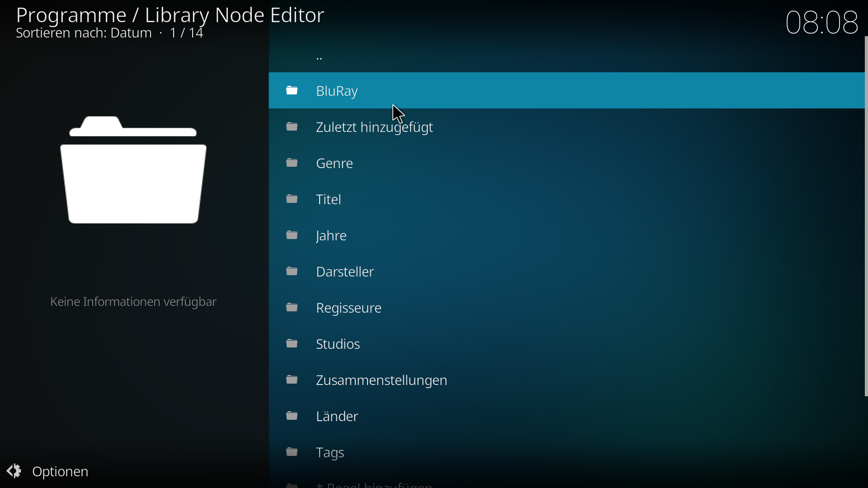Click the folder icon beside Studios
The width and height of the screenshot is (868, 488).
point(292,344)
